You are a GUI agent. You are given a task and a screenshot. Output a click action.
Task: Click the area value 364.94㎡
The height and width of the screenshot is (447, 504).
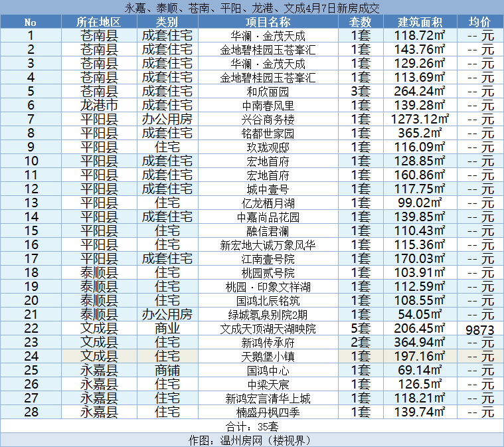coord(420,342)
